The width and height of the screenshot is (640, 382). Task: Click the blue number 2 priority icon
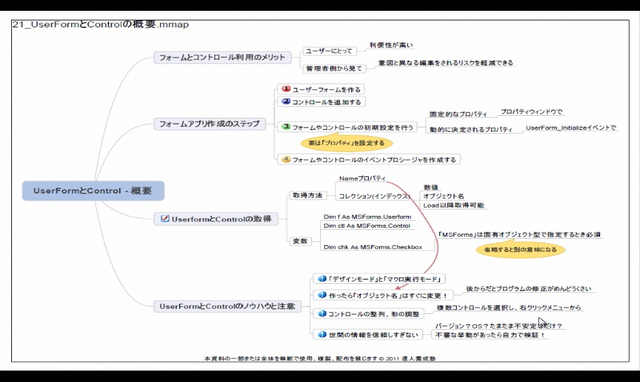tap(286, 101)
